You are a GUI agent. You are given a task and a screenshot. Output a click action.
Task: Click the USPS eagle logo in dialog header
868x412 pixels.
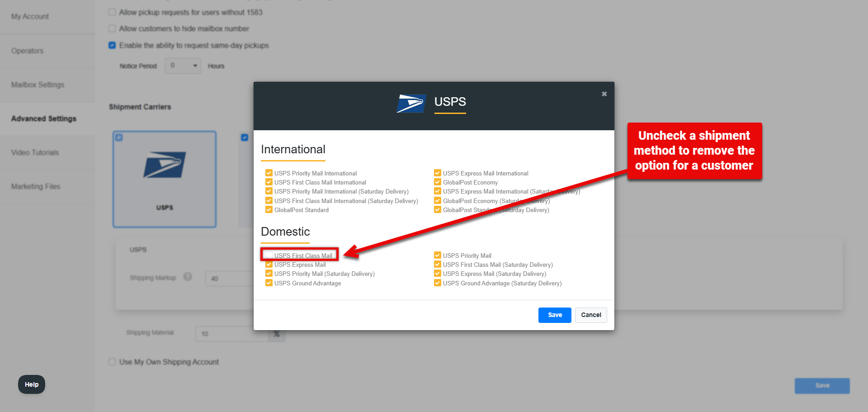pos(411,104)
